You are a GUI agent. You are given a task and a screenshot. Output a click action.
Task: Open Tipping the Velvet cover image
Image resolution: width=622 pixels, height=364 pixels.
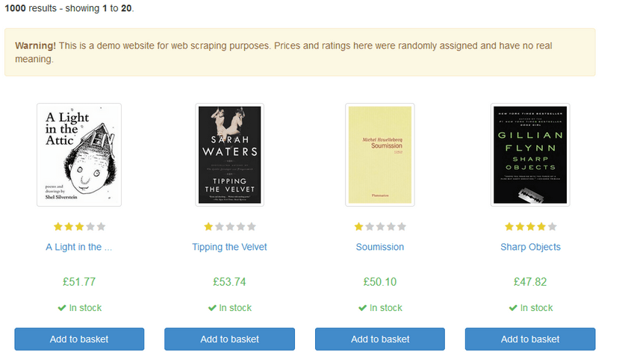click(230, 155)
